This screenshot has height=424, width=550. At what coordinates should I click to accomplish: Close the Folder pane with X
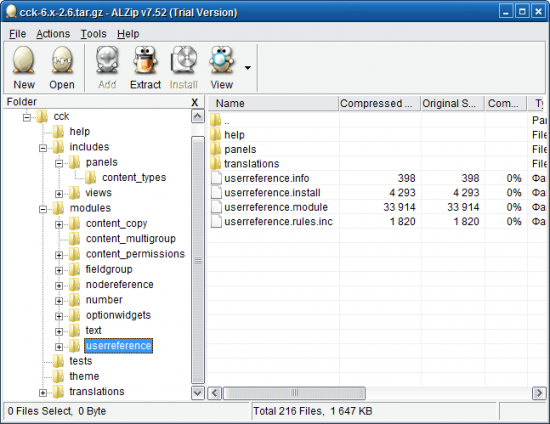pyautogui.click(x=195, y=102)
